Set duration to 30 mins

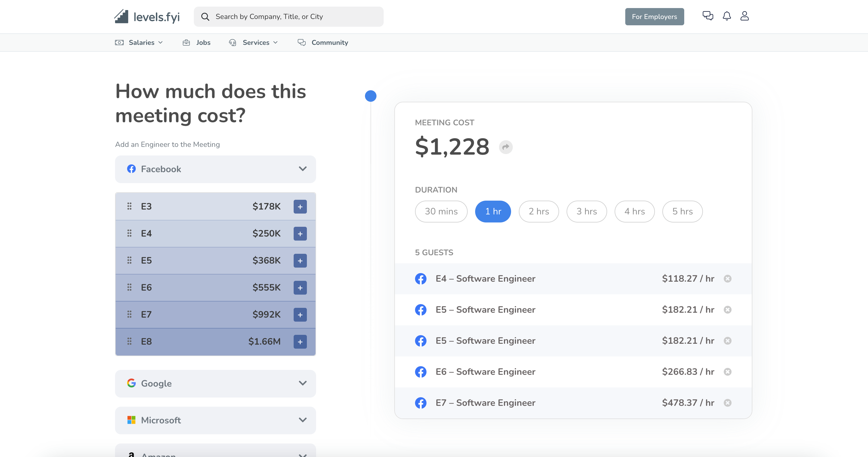tap(441, 212)
